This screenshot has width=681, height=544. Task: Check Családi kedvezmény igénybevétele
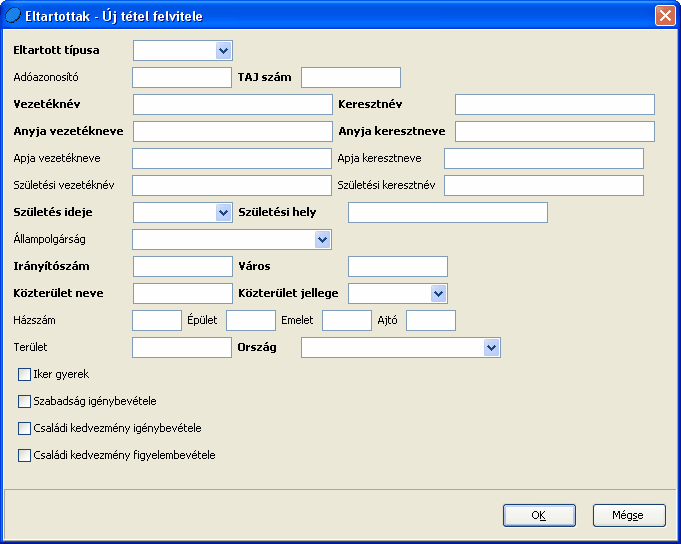click(24, 428)
